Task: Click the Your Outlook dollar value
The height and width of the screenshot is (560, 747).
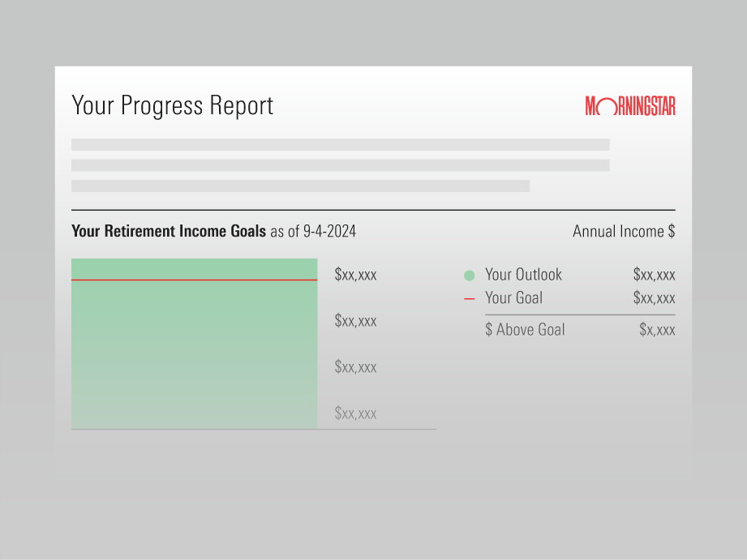Action: click(654, 275)
